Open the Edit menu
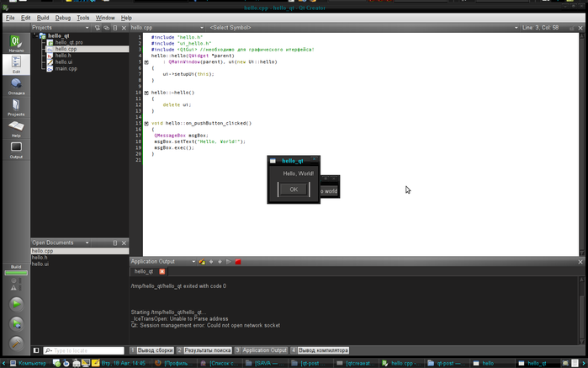 [25, 18]
